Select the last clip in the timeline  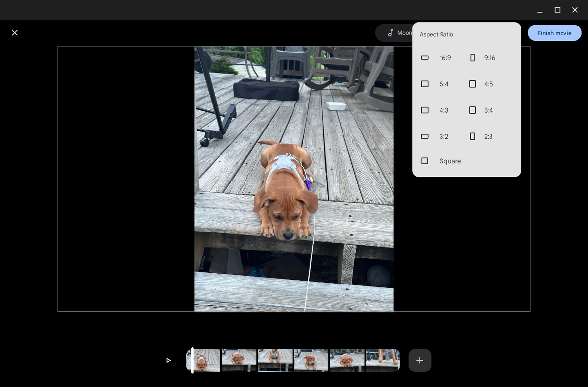point(383,360)
